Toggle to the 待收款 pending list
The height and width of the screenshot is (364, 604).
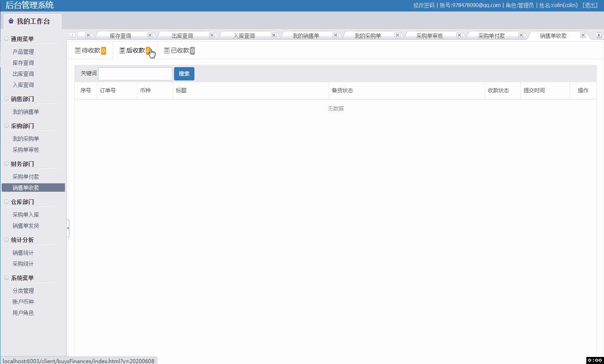click(x=91, y=50)
